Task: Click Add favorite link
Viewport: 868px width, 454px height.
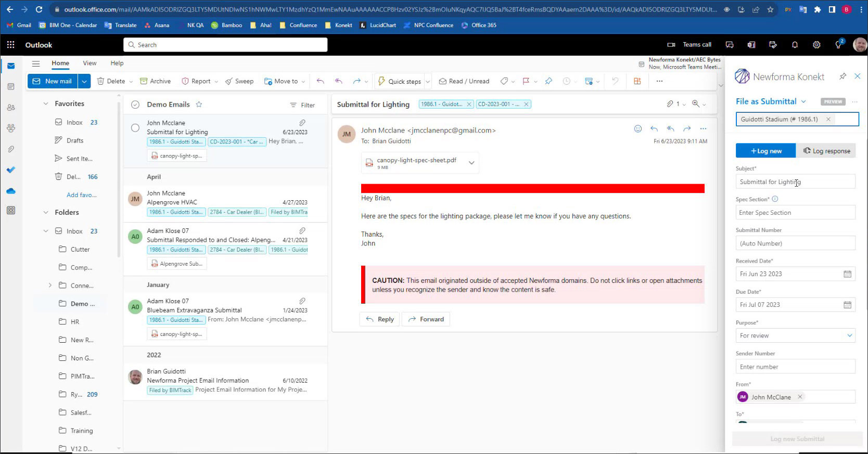Action: point(82,195)
